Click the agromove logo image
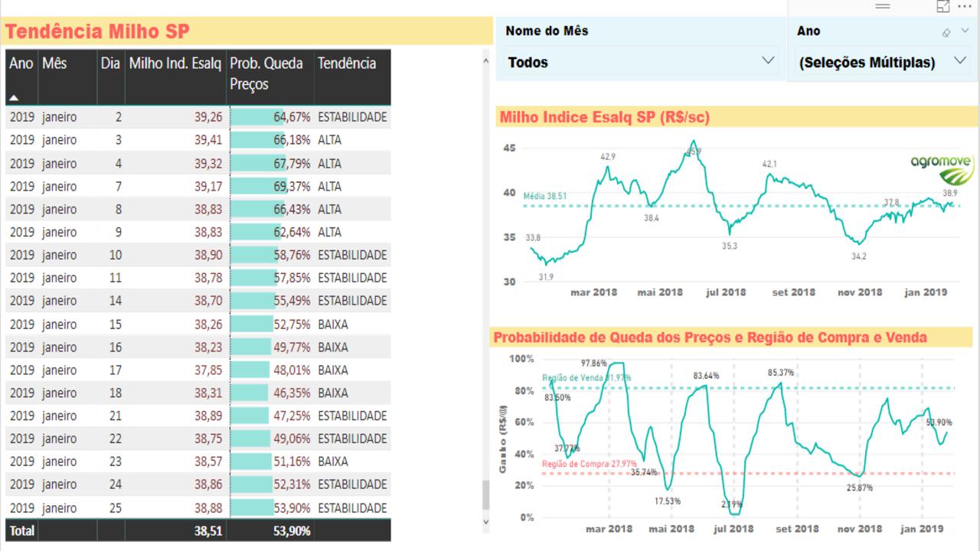 (x=942, y=169)
